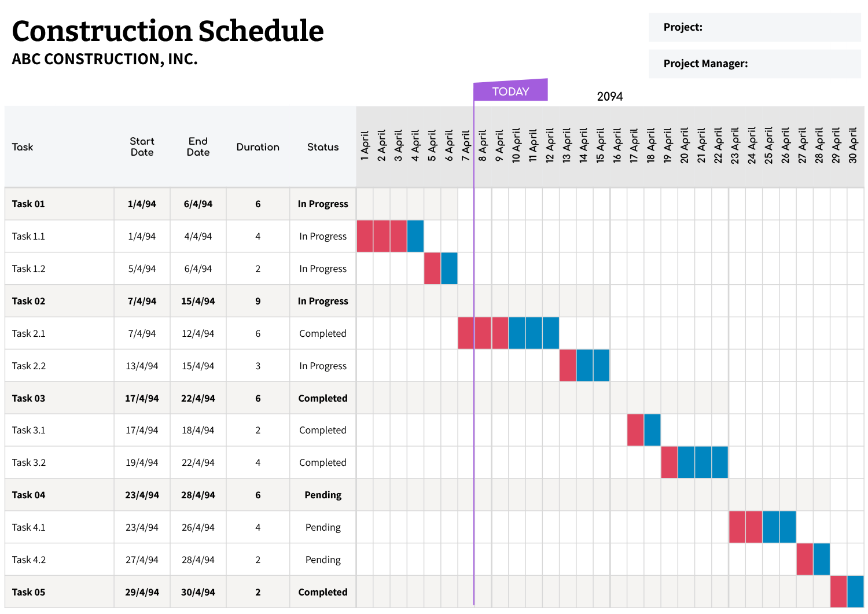Click the Status column header

coord(323,147)
